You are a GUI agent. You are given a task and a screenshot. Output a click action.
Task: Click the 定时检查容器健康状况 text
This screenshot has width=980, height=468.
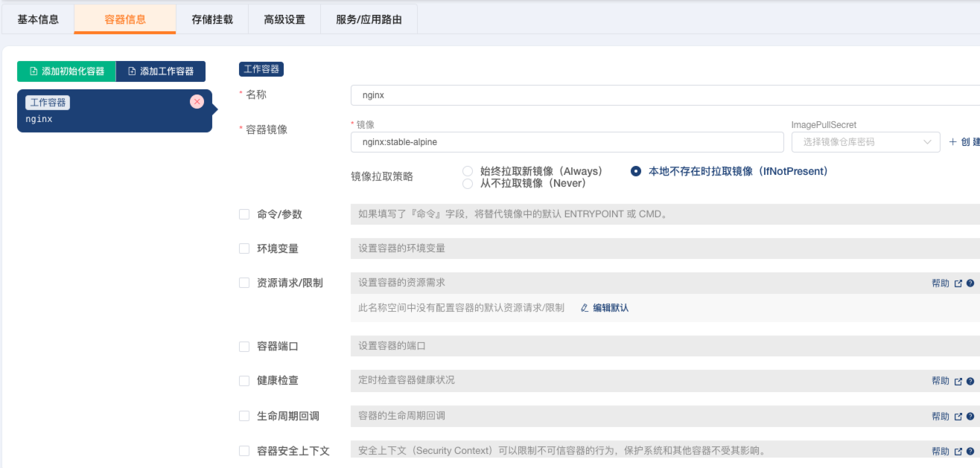click(407, 380)
